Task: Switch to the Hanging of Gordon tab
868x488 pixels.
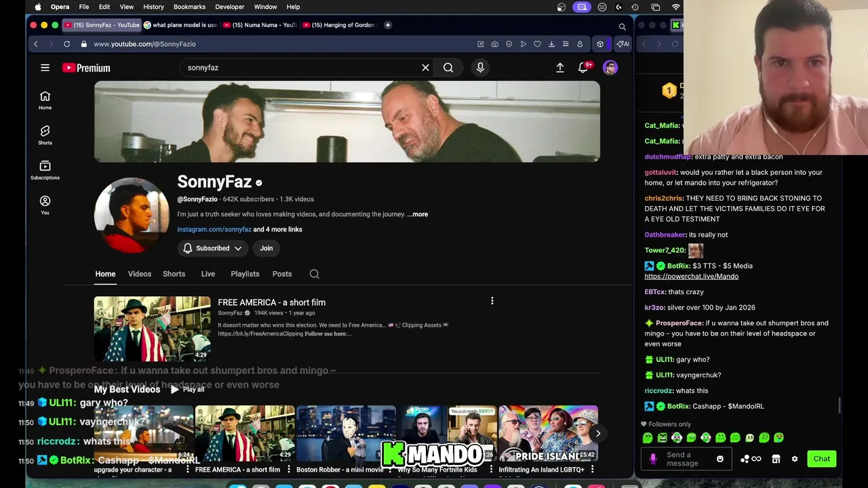Action: click(339, 25)
